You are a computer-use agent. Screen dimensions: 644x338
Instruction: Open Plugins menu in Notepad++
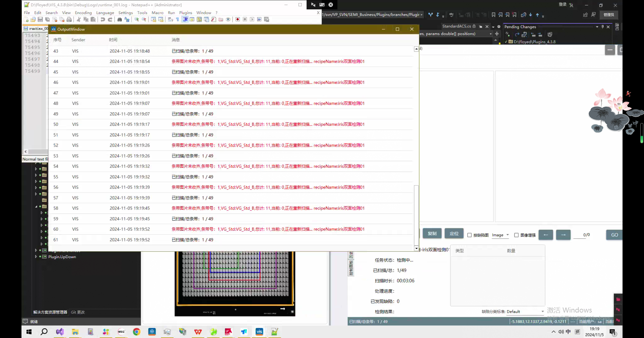(185, 13)
